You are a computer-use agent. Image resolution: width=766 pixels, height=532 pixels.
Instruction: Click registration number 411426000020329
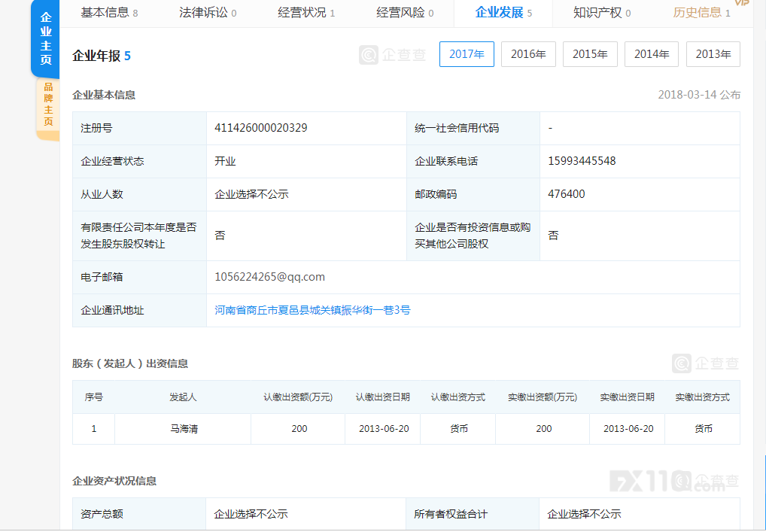[261, 128]
